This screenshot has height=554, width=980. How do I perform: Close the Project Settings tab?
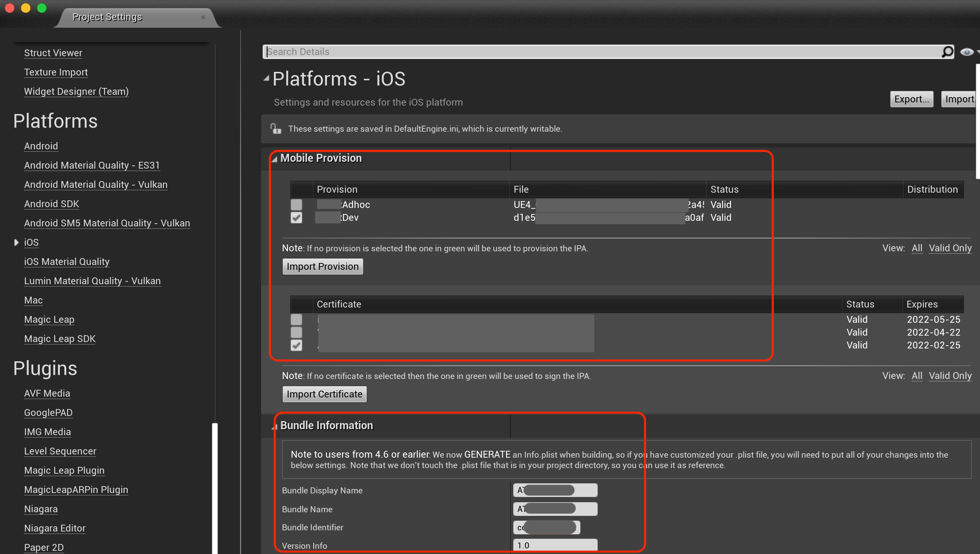pyautogui.click(x=203, y=17)
